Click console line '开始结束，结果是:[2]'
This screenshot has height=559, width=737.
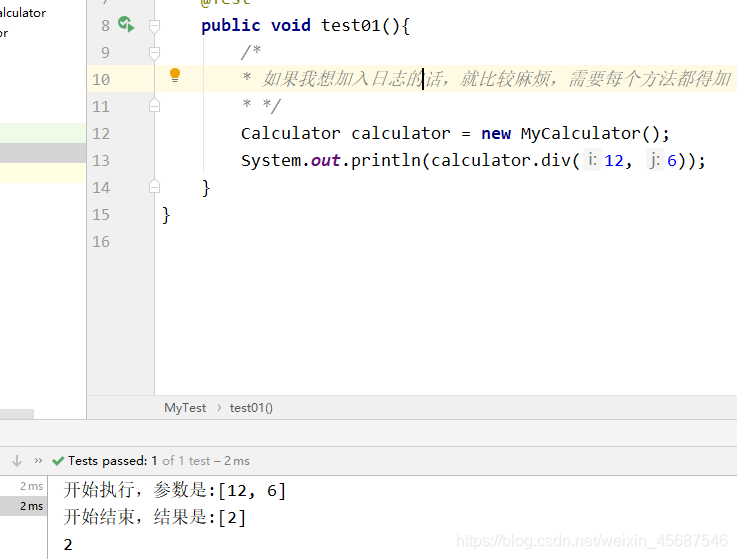(155, 517)
